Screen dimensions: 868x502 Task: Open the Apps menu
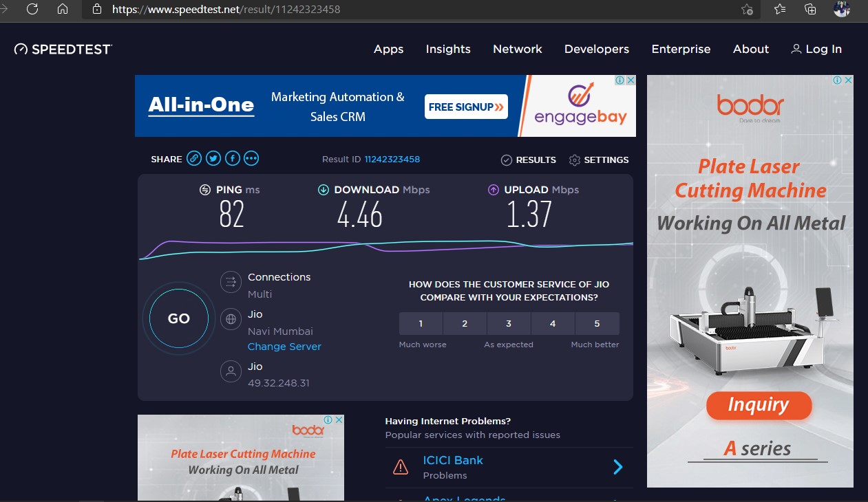[389, 50]
